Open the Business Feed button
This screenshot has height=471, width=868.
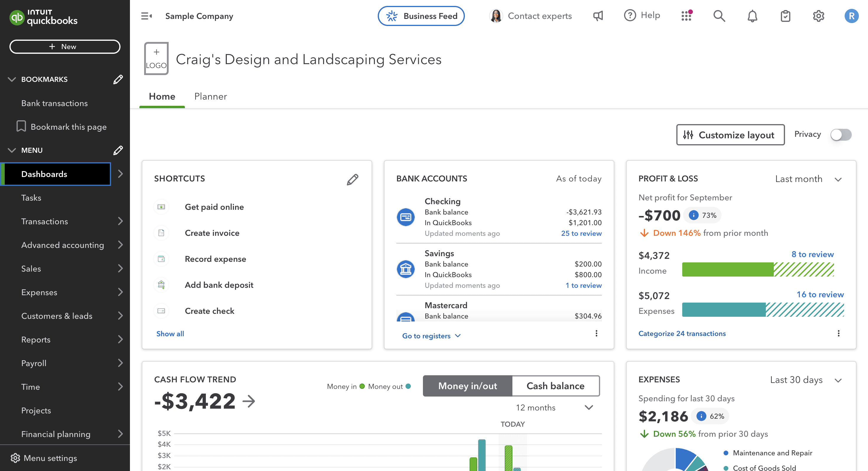pos(421,16)
